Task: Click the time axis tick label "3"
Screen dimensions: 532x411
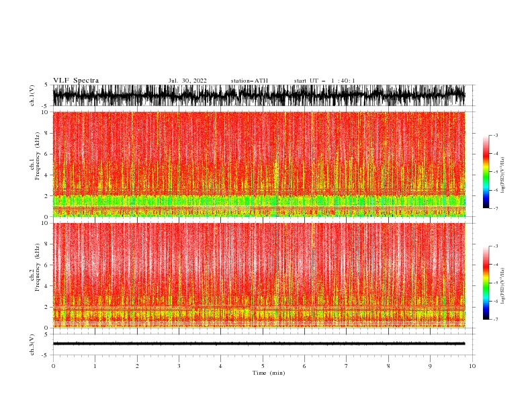Action: [x=179, y=366]
